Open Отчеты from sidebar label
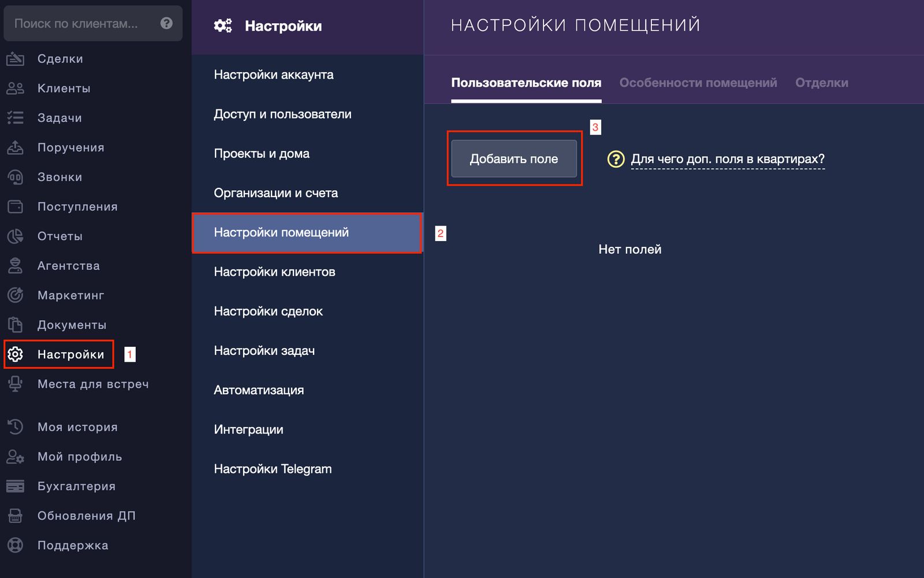This screenshot has height=578, width=924. [x=60, y=236]
